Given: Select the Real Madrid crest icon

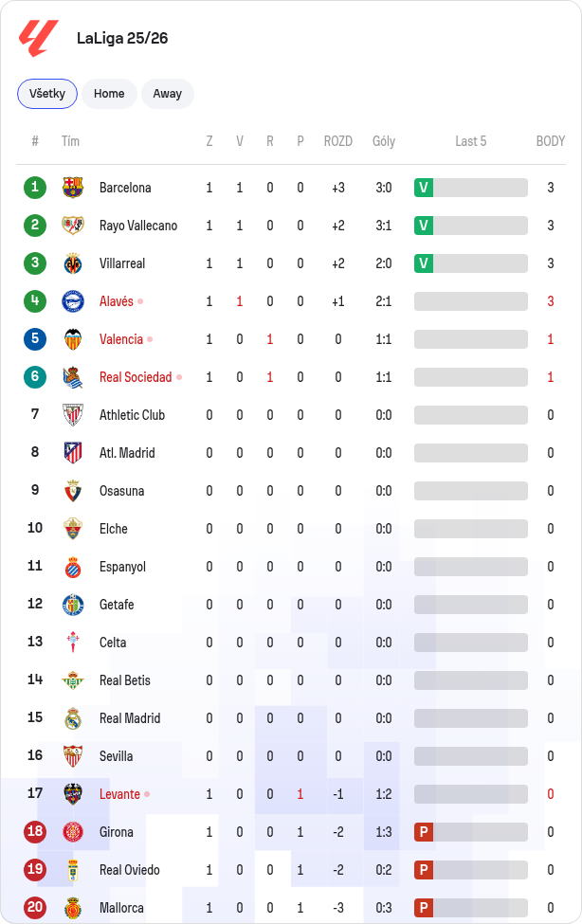Looking at the screenshot, I should point(73,717).
